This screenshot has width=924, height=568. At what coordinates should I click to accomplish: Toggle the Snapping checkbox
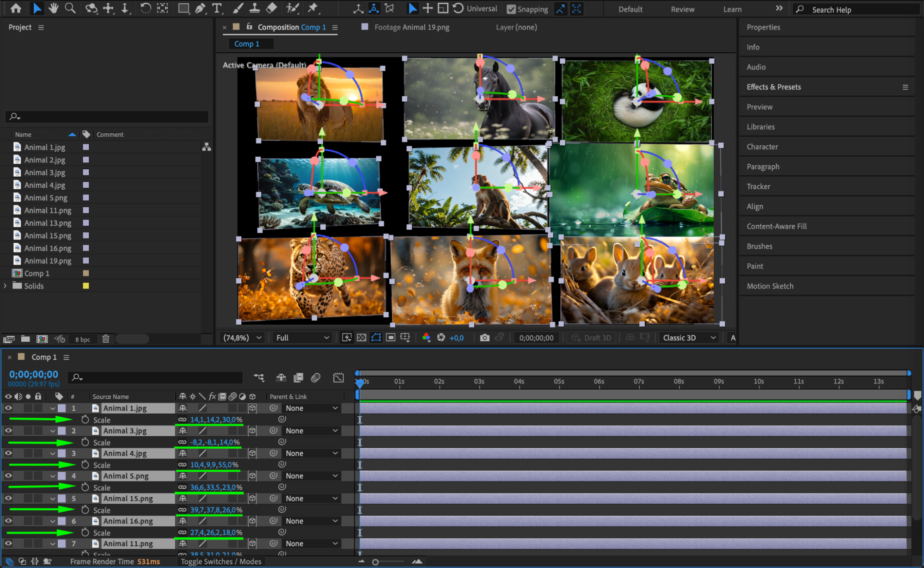(511, 9)
